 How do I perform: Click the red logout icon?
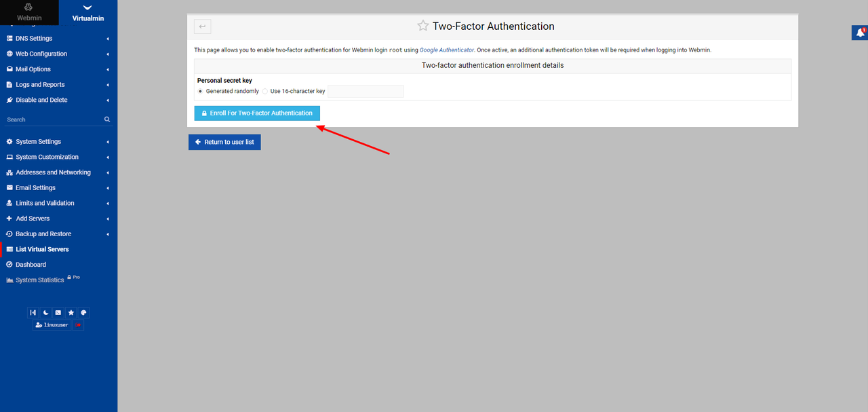click(79, 325)
